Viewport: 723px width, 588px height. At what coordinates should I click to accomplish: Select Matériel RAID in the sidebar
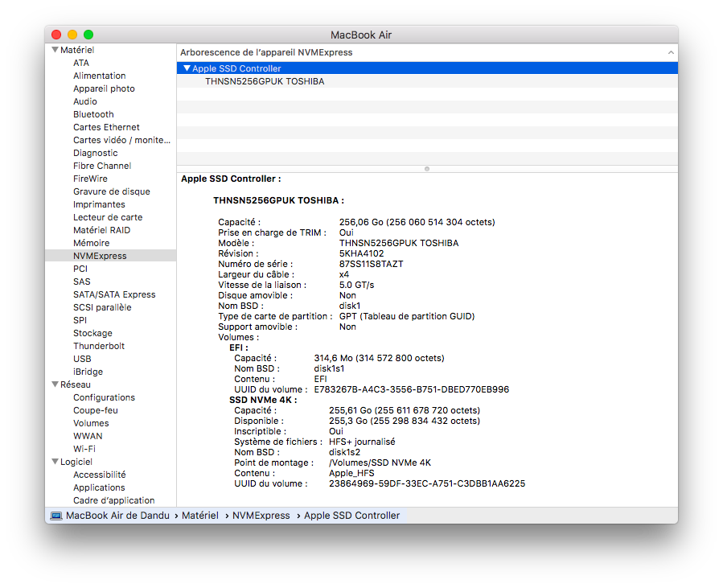101,231
